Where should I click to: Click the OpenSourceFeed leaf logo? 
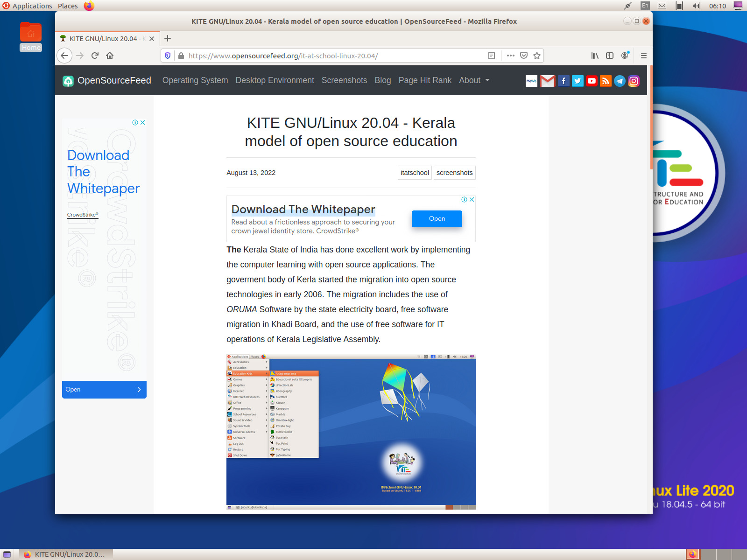click(x=69, y=80)
